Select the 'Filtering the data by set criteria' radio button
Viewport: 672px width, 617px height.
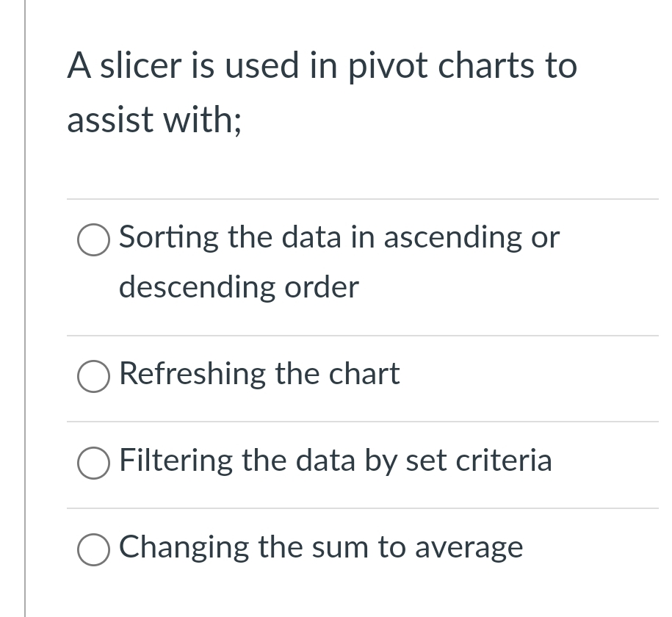pos(93,463)
